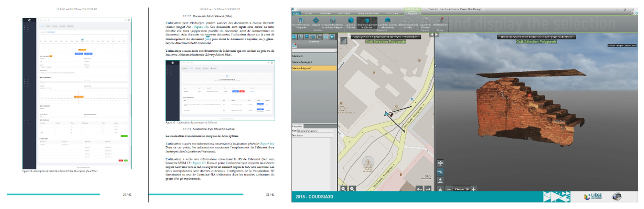644x209 pixels.
Task: Open the blue Fichier ribbon menu
Action: click(x=296, y=14)
